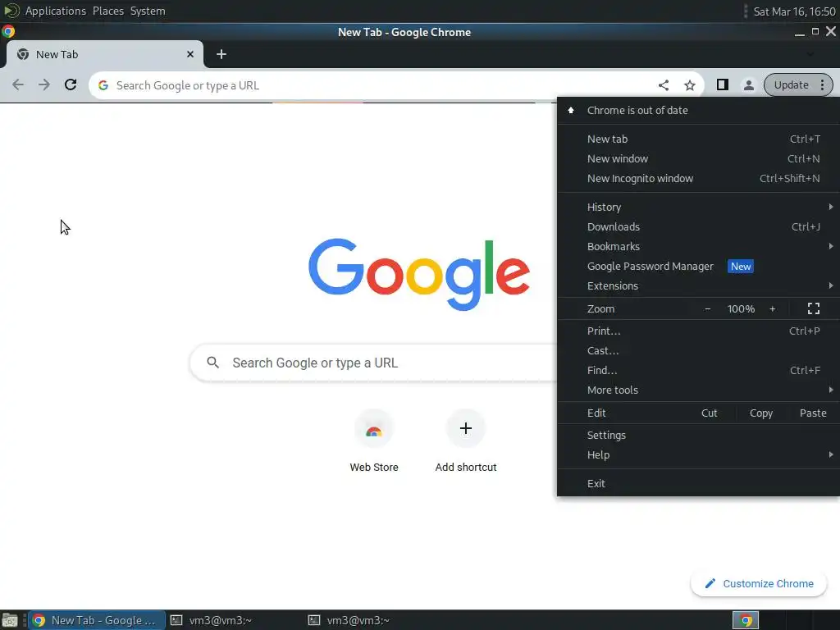Click Cut in the Edit row
The image size is (840, 630).
tap(710, 413)
